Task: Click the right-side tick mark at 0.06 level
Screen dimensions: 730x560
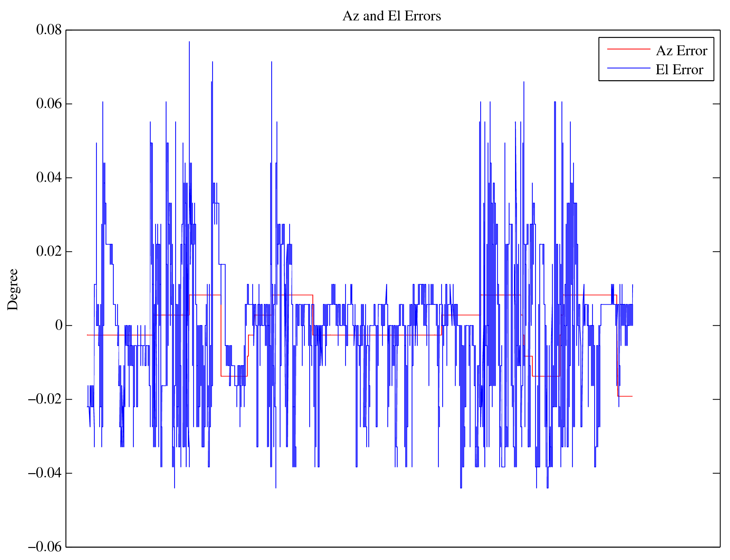Action: [716, 104]
